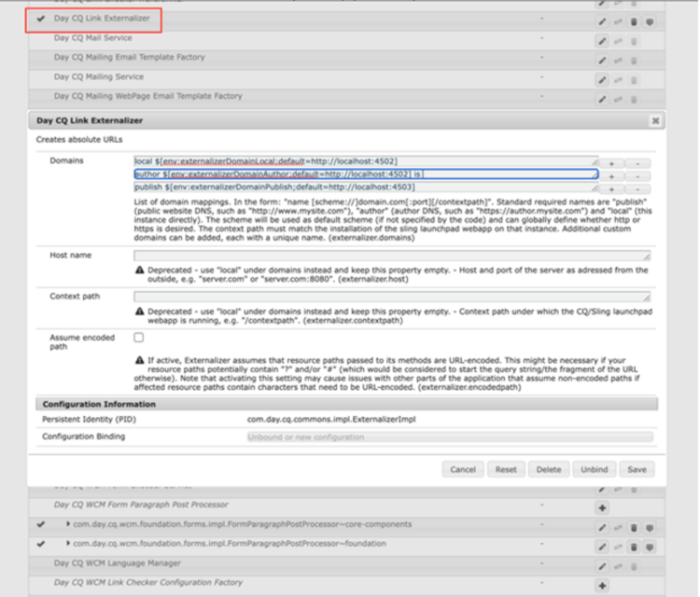700x597 pixels.
Task: Add a domain after the publish entry
Action: pos(611,189)
